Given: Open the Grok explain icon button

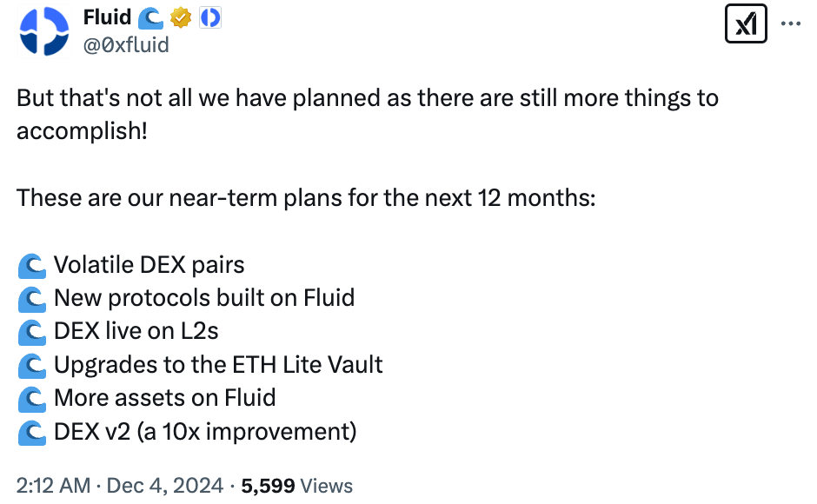Looking at the screenshot, I should tap(747, 25).
